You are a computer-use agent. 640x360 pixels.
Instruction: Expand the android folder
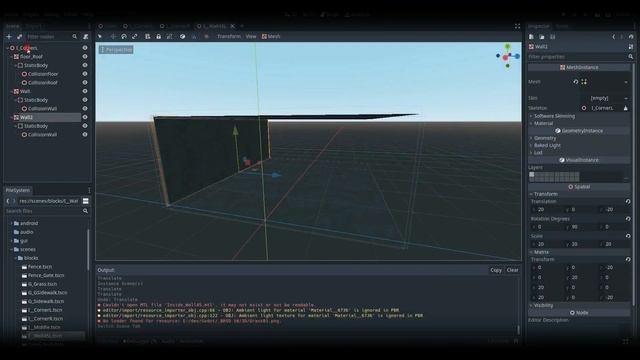(x=11, y=224)
